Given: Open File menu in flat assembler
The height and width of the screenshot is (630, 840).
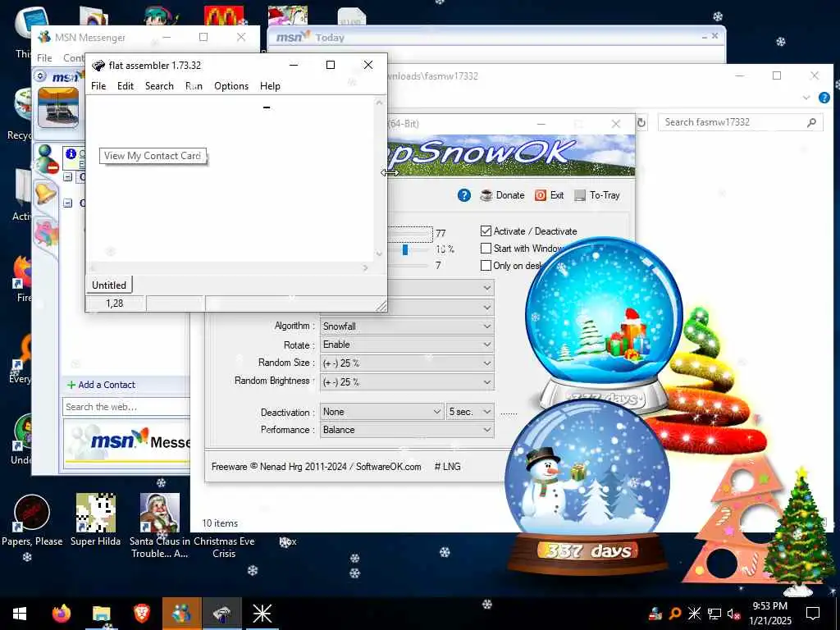Looking at the screenshot, I should click(x=98, y=85).
